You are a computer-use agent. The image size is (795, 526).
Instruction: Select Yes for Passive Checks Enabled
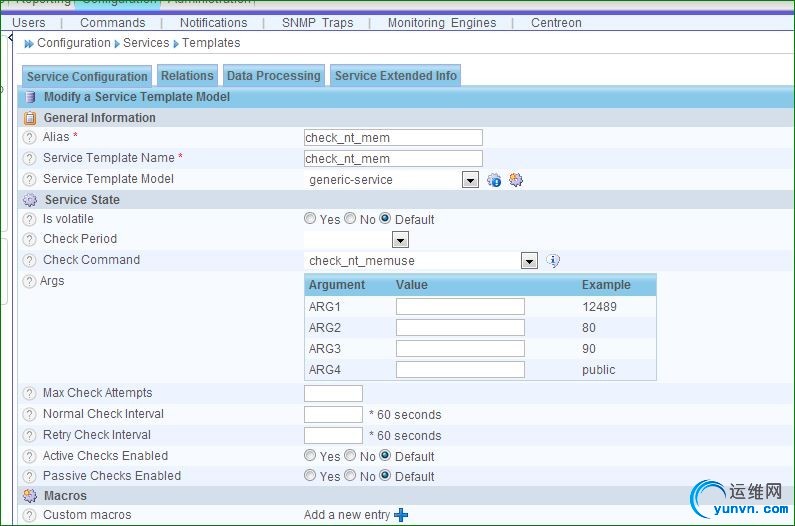coord(310,476)
